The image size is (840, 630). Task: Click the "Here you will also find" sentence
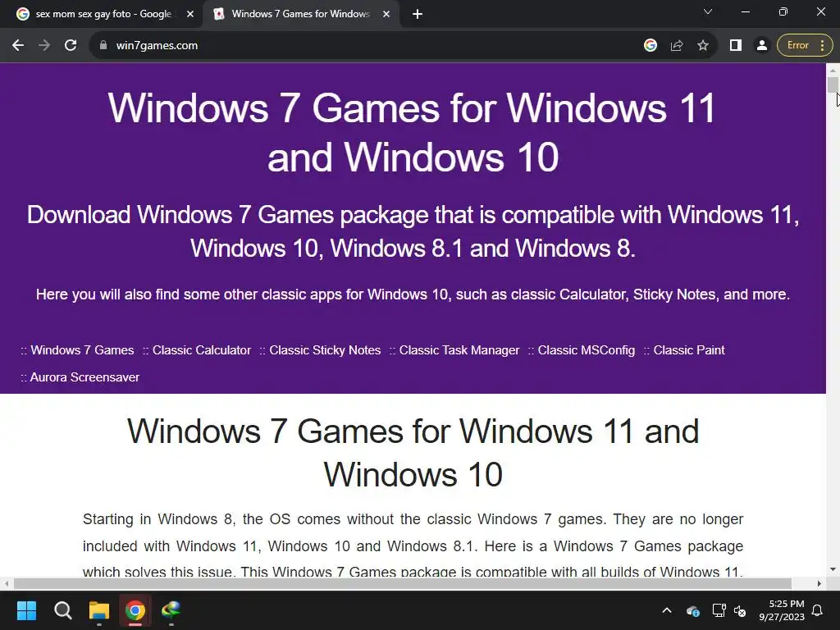pos(413,294)
